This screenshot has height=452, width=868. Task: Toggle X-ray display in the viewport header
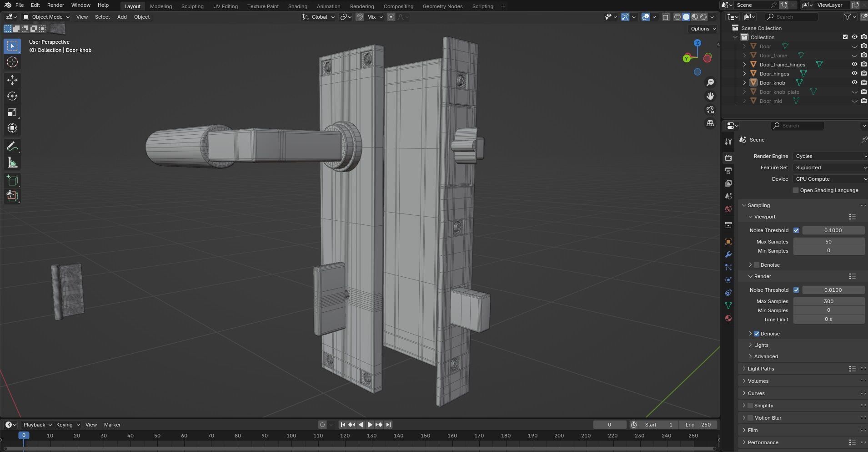pos(666,17)
